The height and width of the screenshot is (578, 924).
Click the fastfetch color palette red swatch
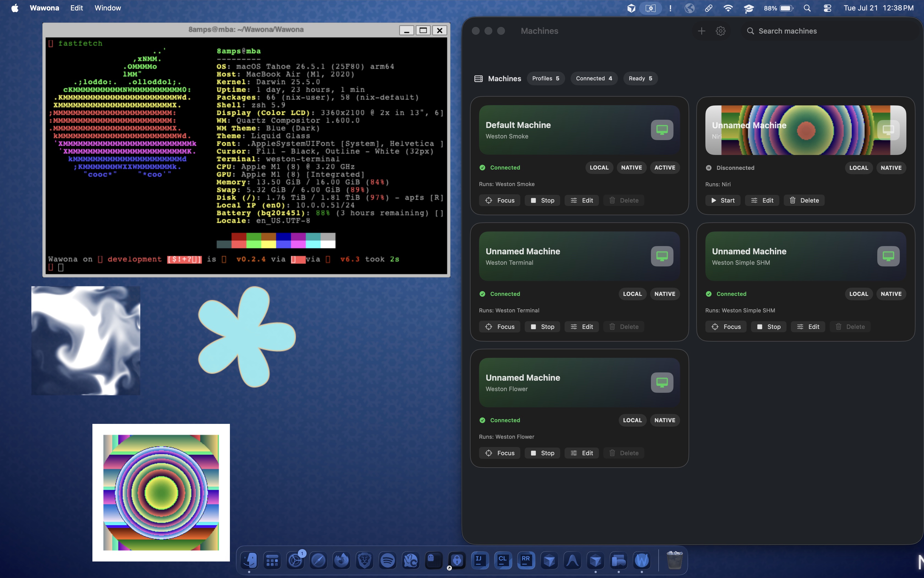(239, 237)
